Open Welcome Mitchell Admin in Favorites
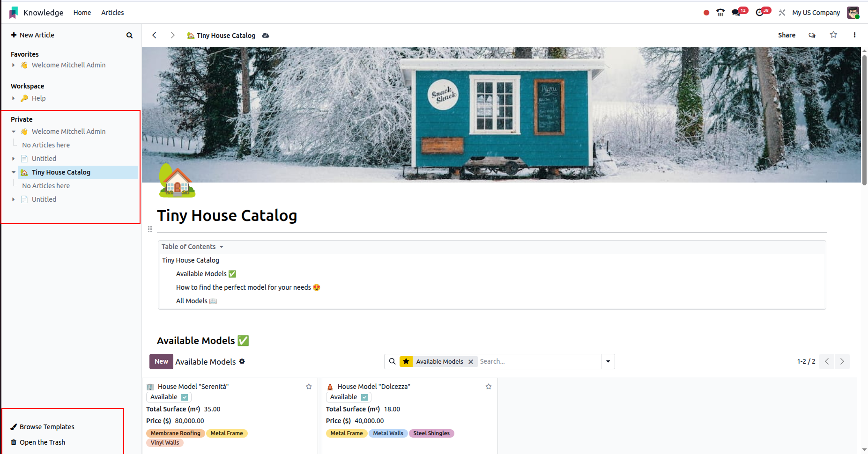 tap(68, 65)
